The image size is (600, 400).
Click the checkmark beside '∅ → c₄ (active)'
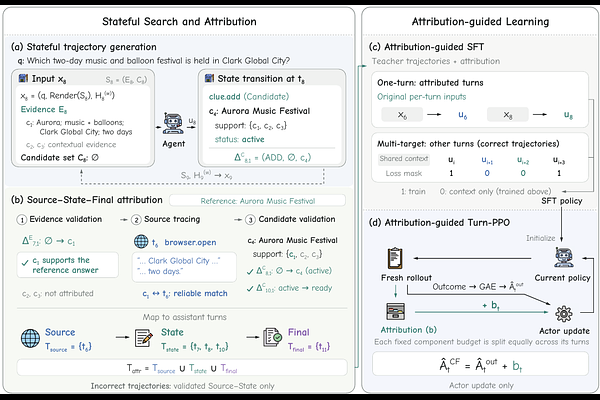pos(250,271)
